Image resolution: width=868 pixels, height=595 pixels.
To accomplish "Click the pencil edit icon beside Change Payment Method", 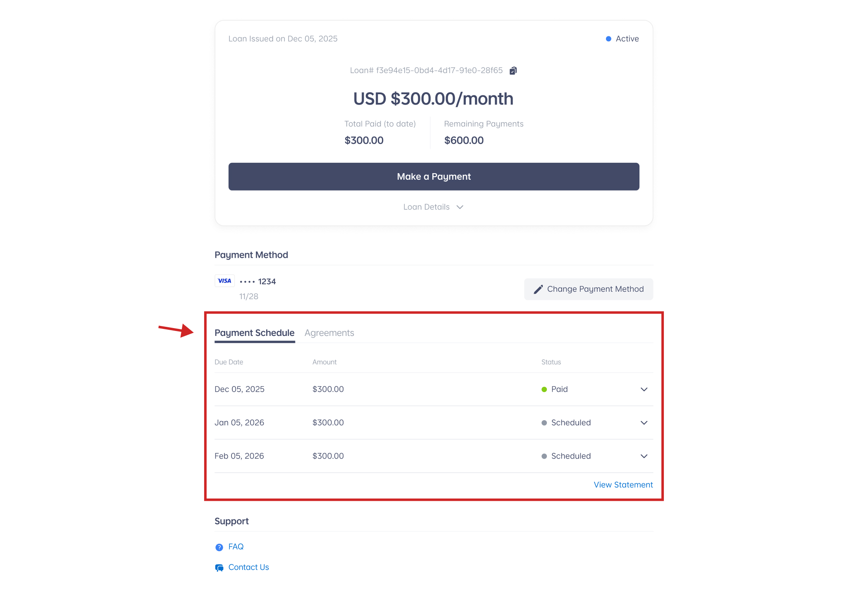I will click(538, 289).
